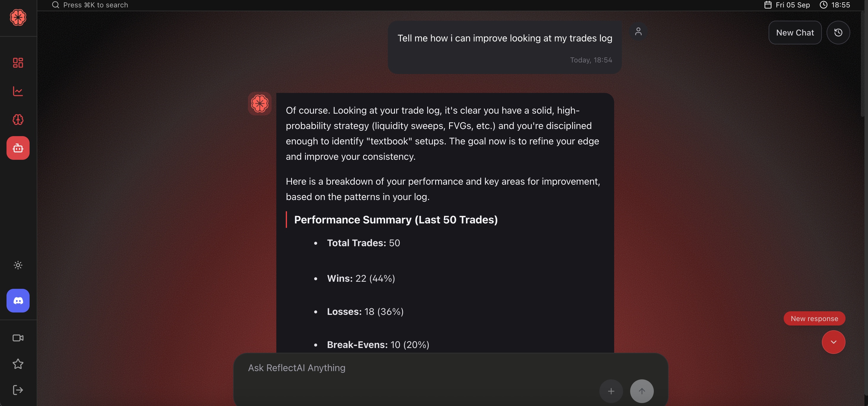This screenshot has height=406, width=868.
Task: Click the New response badge
Action: click(x=814, y=318)
